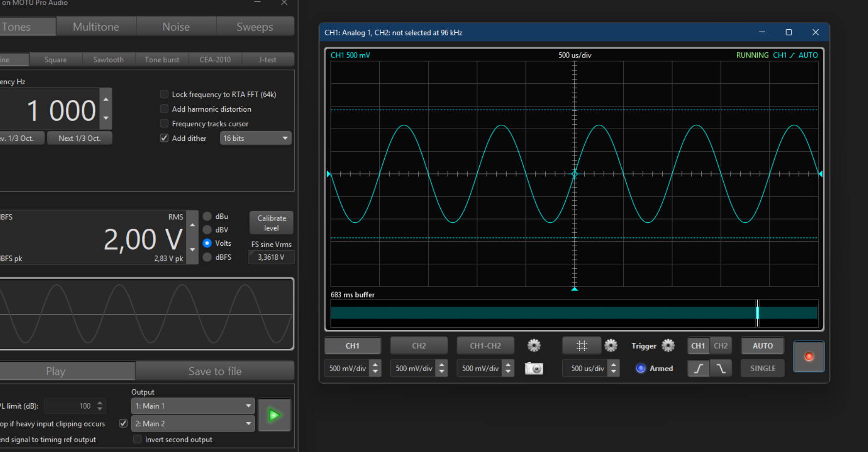Viewport: 868px width, 452px height.
Task: Open timebase settings gear next to grid
Action: (x=611, y=346)
